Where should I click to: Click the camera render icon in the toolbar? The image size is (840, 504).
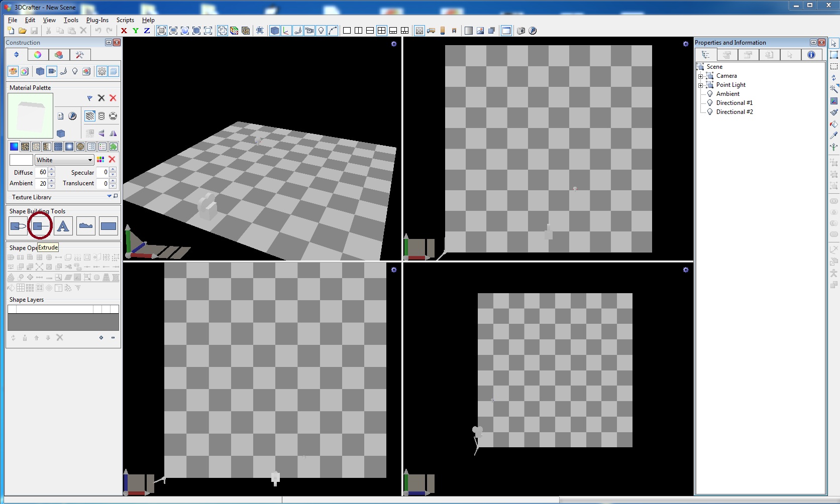[x=521, y=31]
